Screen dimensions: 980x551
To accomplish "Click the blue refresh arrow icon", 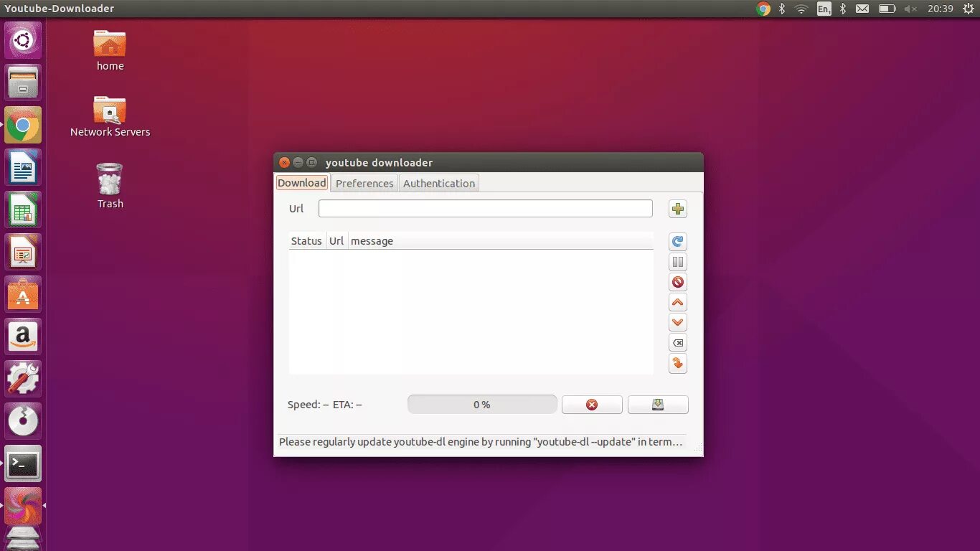I will coord(678,242).
